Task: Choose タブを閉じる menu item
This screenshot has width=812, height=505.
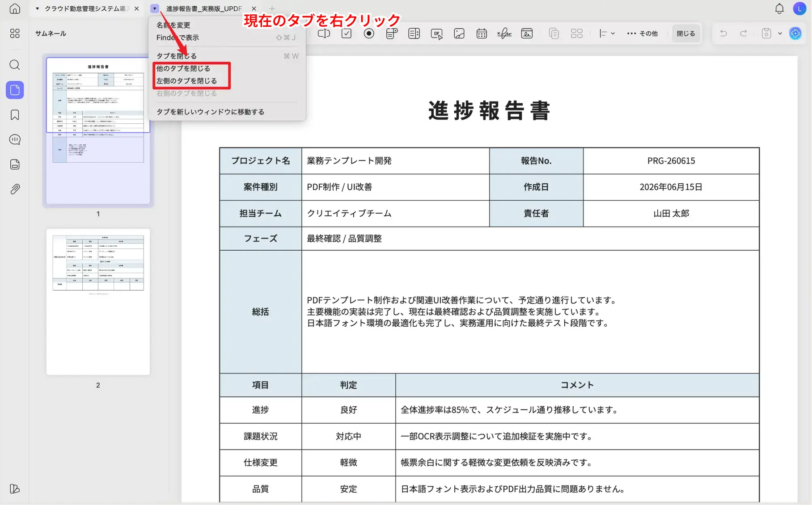Action: [x=227, y=56]
